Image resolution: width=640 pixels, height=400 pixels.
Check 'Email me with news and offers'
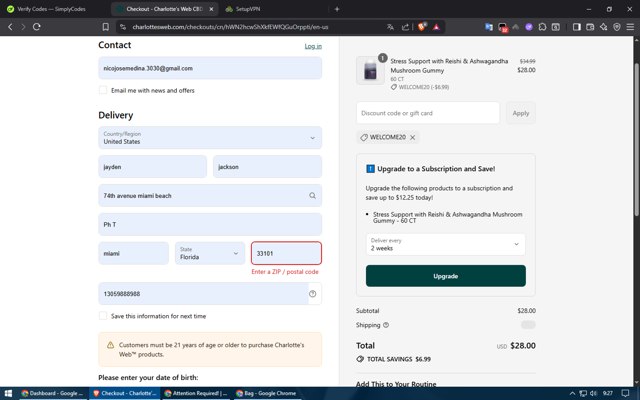pyautogui.click(x=103, y=90)
